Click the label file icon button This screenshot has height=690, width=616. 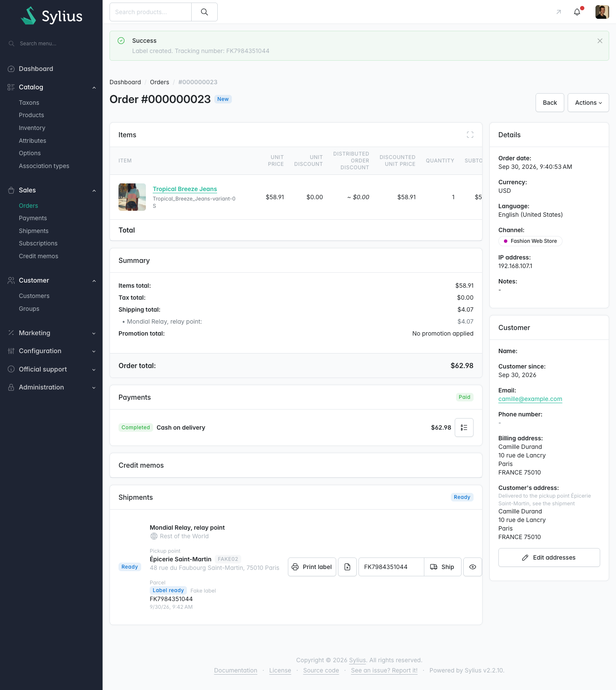tap(347, 567)
